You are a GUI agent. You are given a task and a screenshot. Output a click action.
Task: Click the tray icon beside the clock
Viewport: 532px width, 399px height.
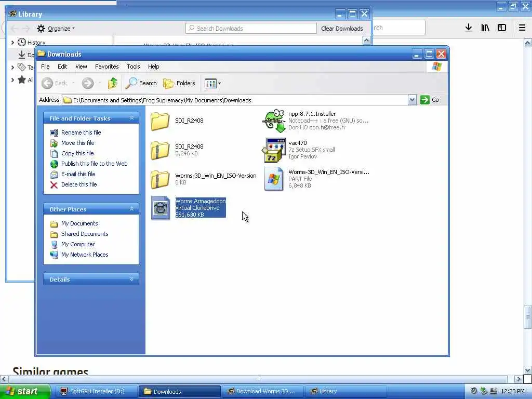click(494, 391)
